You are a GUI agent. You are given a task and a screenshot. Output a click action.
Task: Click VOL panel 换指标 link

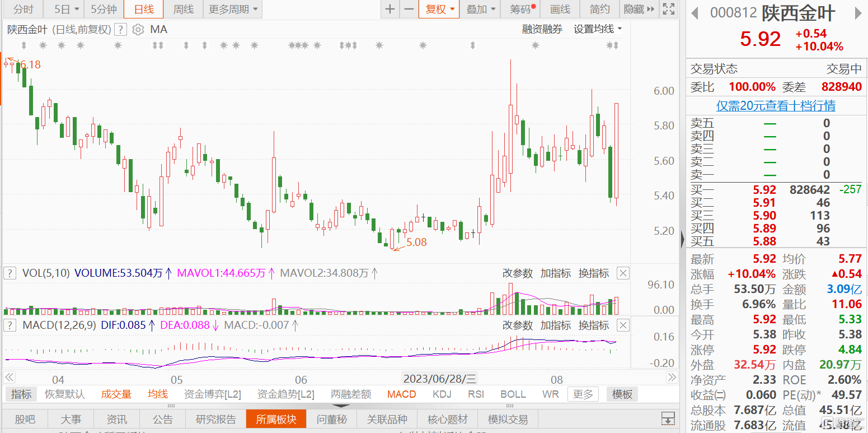pos(594,273)
